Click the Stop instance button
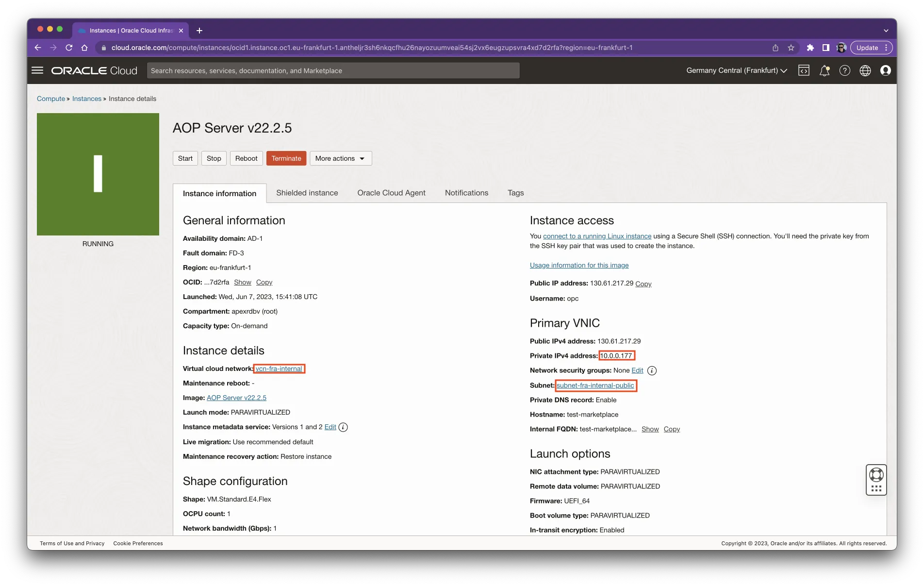Image resolution: width=924 pixels, height=586 pixels. 214,158
